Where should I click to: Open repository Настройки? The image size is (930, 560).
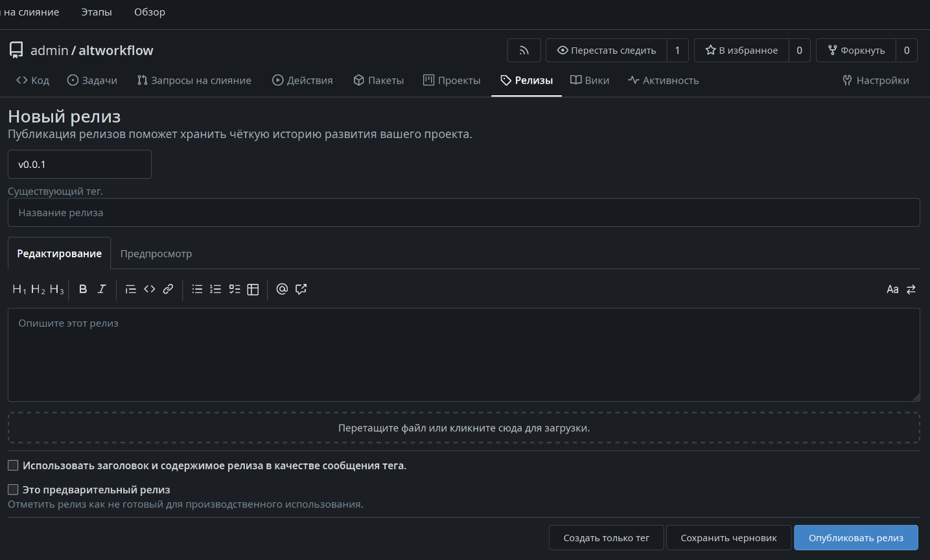(x=876, y=80)
